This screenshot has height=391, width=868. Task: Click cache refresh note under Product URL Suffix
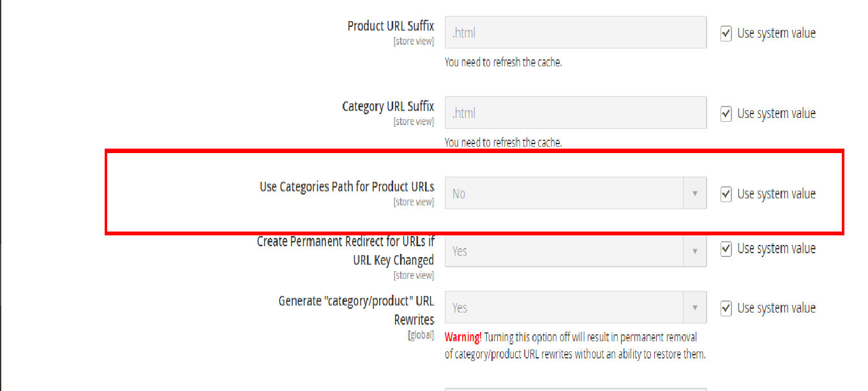[x=503, y=63]
